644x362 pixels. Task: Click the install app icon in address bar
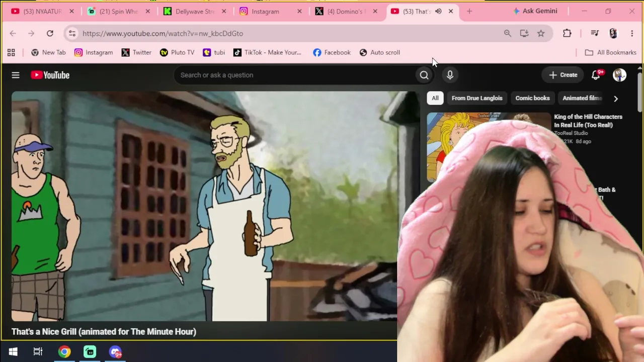click(524, 33)
